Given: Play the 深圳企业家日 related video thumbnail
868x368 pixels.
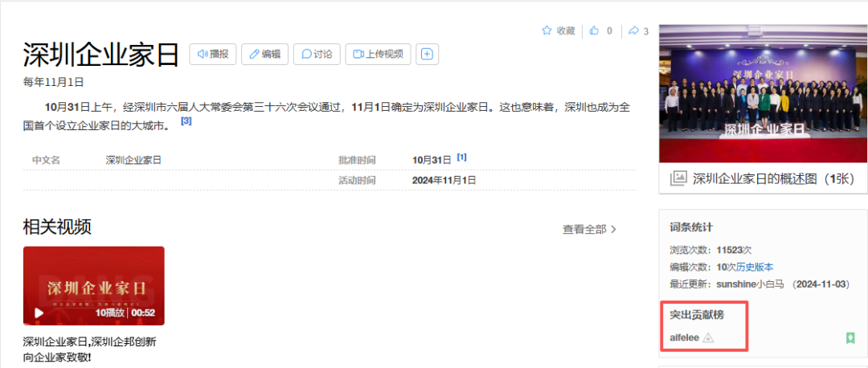Looking at the screenshot, I should pos(93,285).
